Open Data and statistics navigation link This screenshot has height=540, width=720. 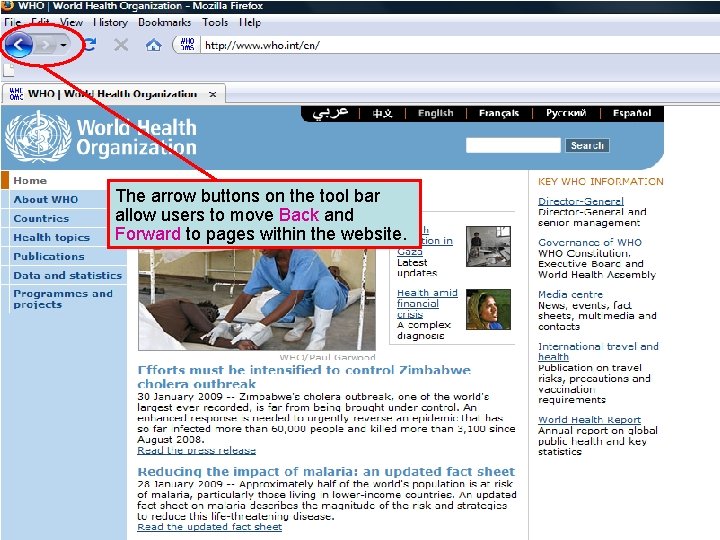[x=68, y=275]
